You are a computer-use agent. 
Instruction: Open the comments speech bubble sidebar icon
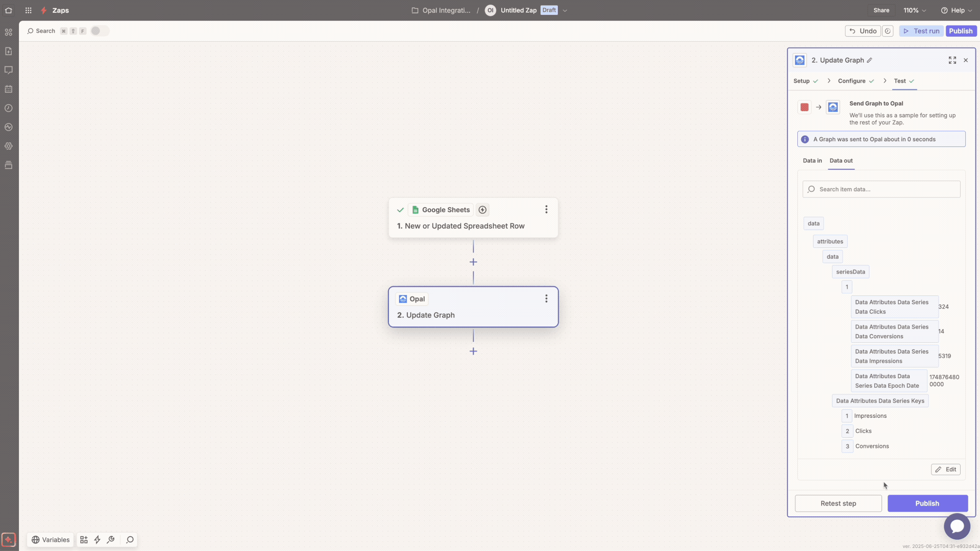click(9, 70)
